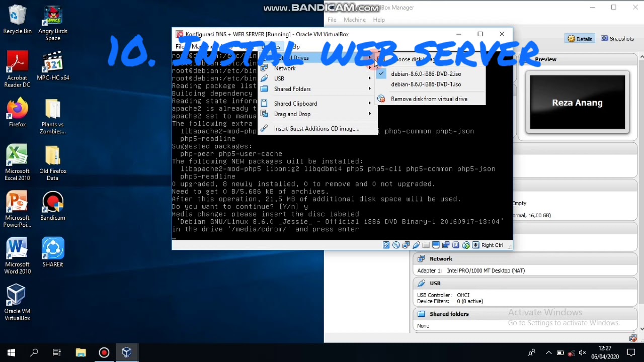This screenshot has width=644, height=362.
Task: Click the Reza Anang preview thumbnail
Action: [578, 103]
